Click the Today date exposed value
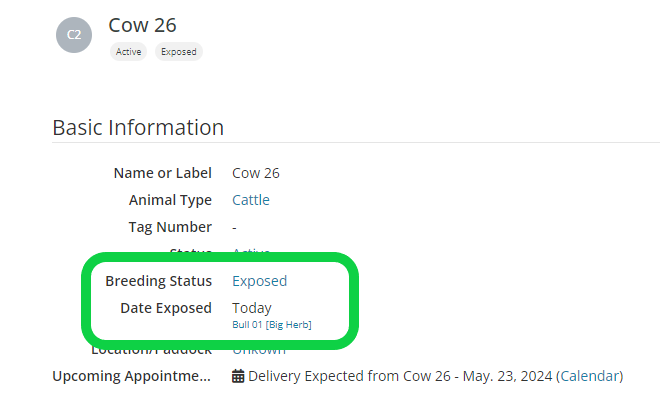Image resolution: width=660 pixels, height=410 pixels. coord(252,308)
